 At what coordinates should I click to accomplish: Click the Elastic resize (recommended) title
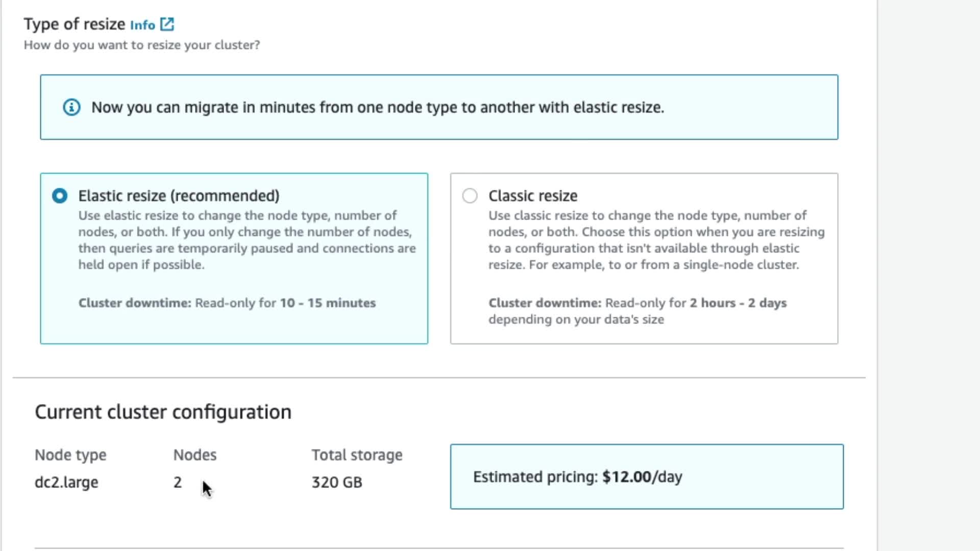[x=179, y=196]
